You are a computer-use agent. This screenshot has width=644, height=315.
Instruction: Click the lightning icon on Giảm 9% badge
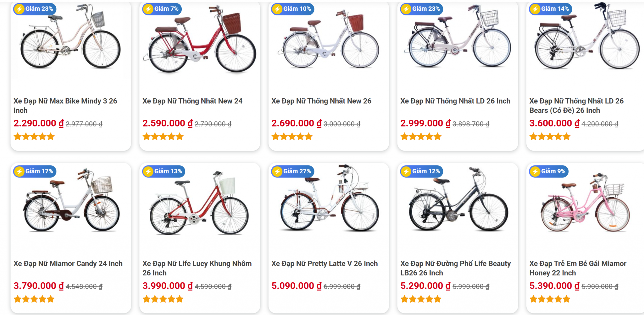(535, 171)
